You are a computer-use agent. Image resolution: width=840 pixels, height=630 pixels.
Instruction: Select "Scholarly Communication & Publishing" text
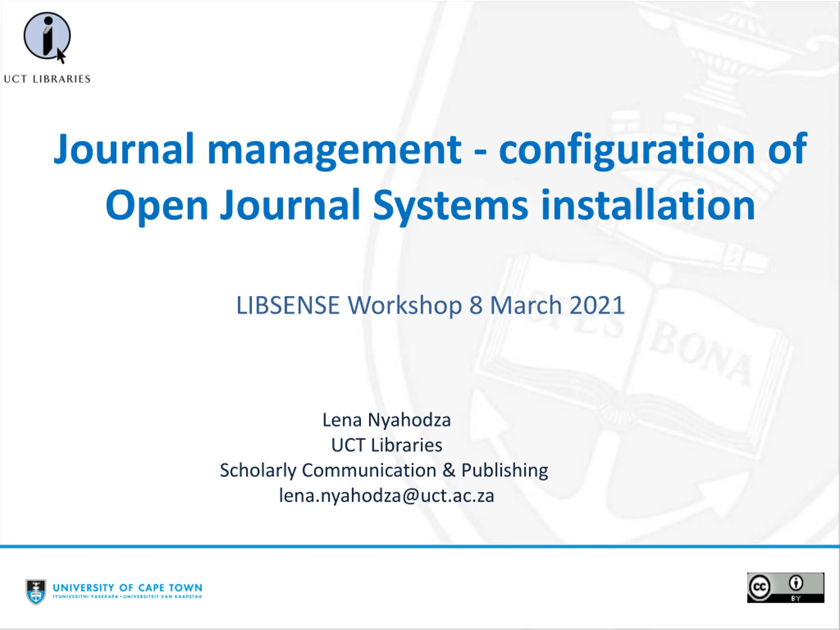tap(384, 471)
